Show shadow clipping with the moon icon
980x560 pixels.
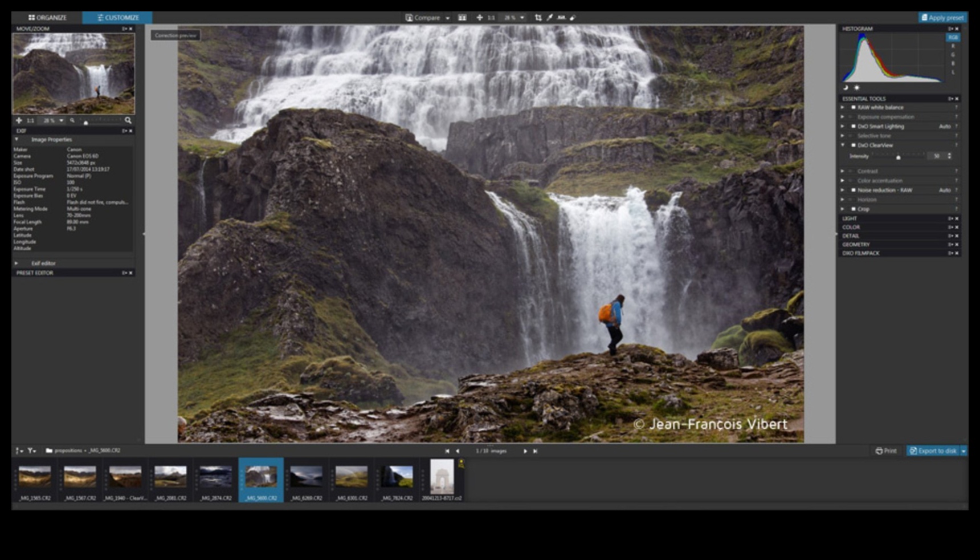(x=846, y=88)
